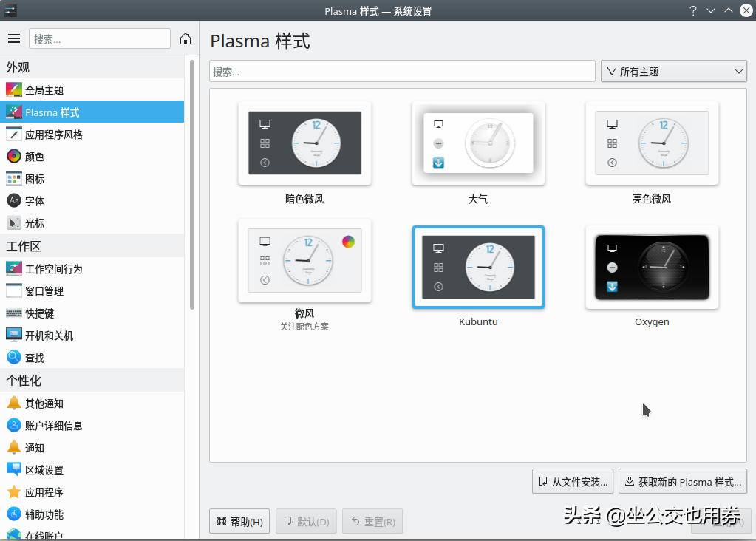Select the 暗色微风 theme thumbnail
756x541 pixels.
[304, 143]
